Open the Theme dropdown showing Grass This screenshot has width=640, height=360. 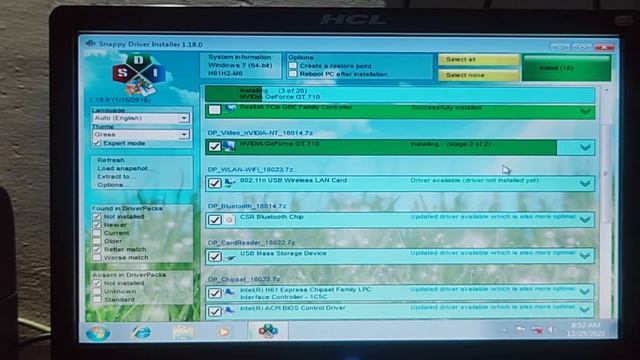141,134
